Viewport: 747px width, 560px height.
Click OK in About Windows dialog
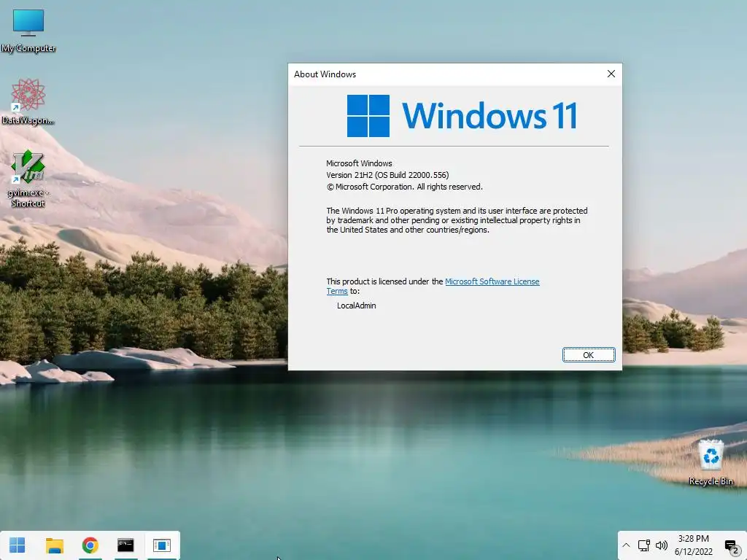click(589, 355)
